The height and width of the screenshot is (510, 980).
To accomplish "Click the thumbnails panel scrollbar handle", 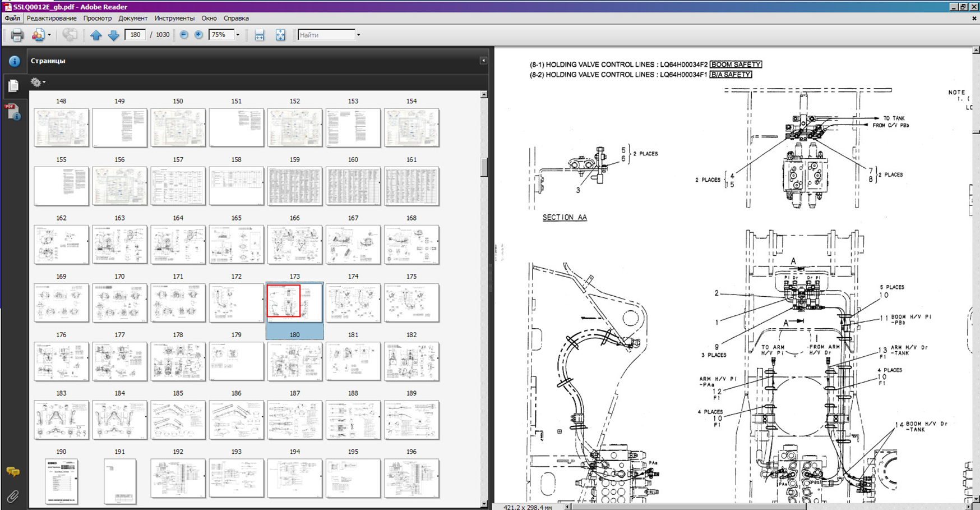I will 484,167.
